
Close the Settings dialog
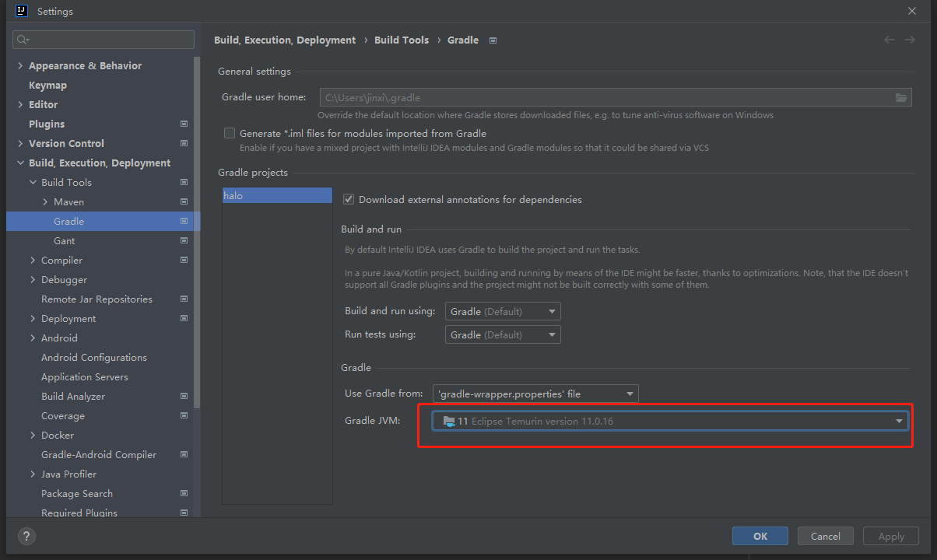912,11
